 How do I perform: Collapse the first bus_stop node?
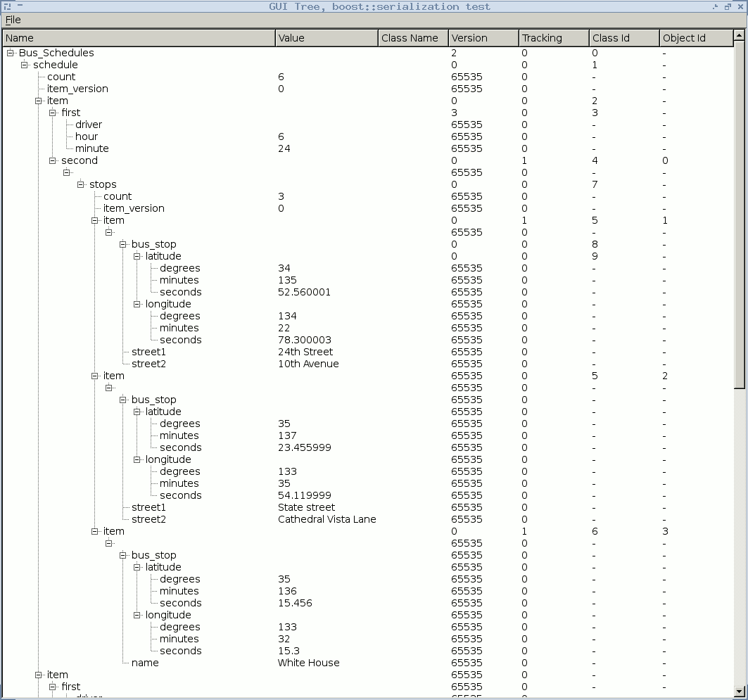pos(123,244)
